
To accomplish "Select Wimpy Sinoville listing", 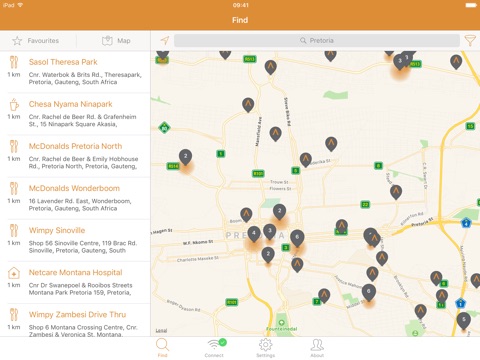I will pos(75,240).
